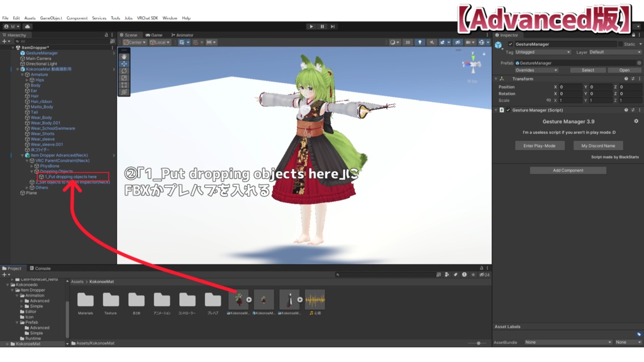Toggle scene lighting bulb
The height and width of the screenshot is (362, 644).
click(x=419, y=42)
